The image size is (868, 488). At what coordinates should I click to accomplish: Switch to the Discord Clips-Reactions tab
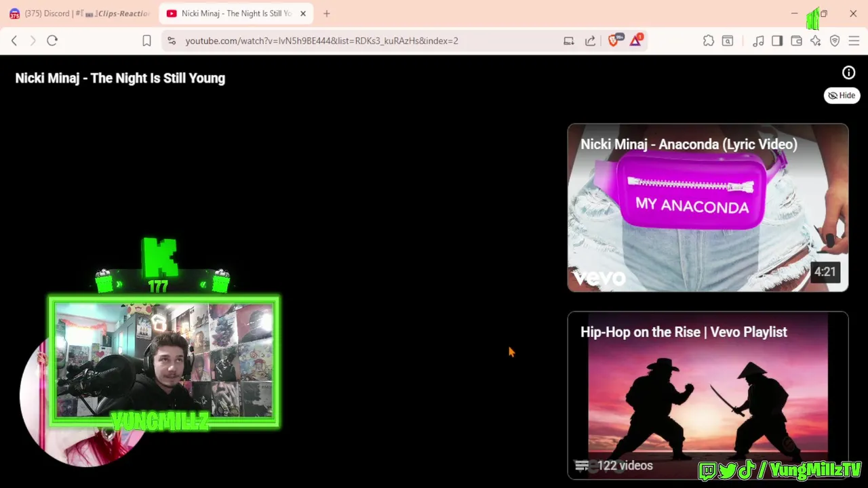(79, 14)
